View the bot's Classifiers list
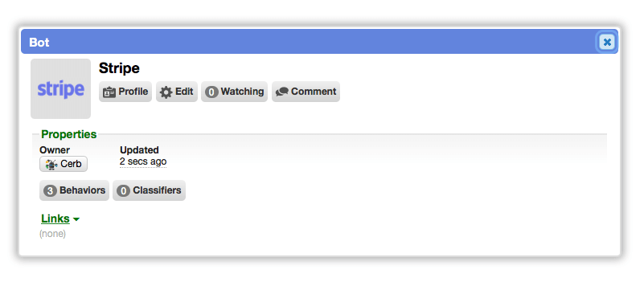The height and width of the screenshot is (290, 644). tap(149, 190)
